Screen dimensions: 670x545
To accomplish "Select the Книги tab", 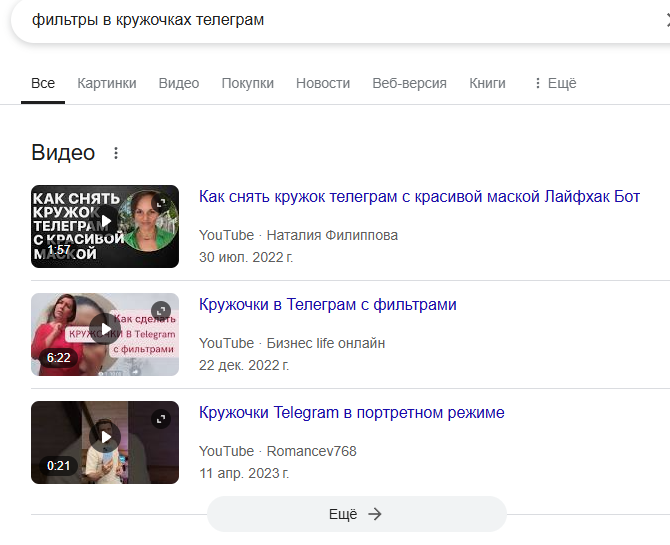I will (x=487, y=84).
